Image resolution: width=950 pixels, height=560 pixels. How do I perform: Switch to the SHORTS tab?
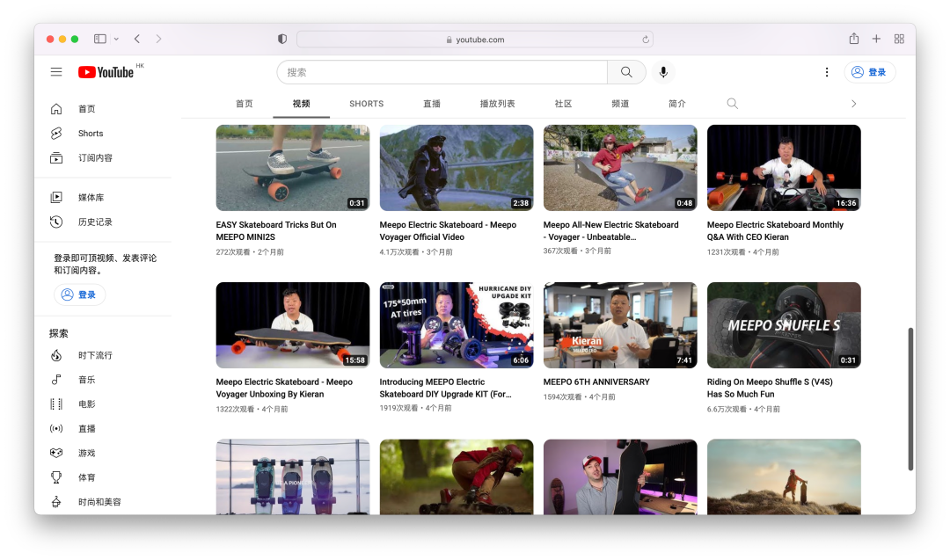(x=367, y=104)
